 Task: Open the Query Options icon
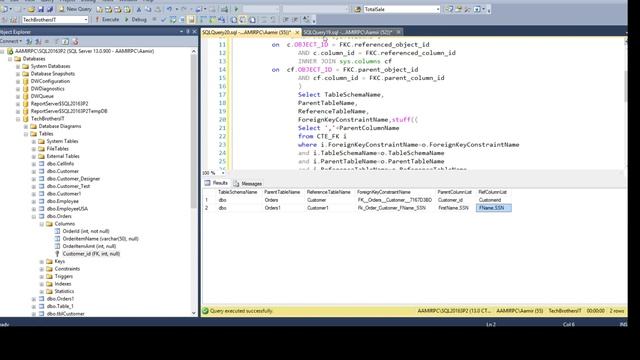click(182, 19)
